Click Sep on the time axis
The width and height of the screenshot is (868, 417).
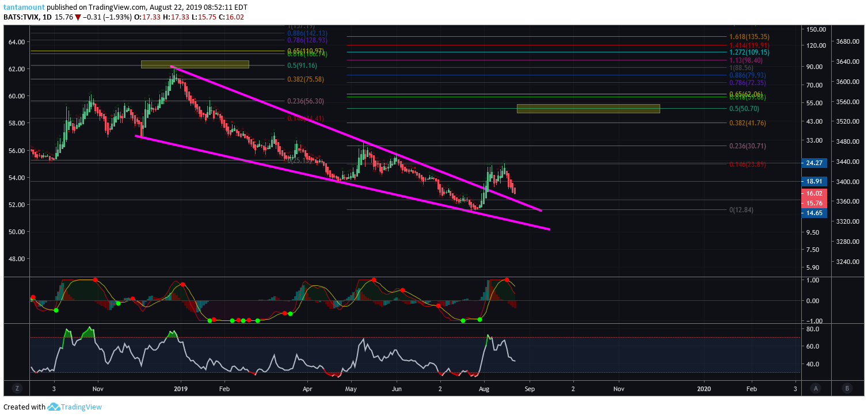click(530, 388)
